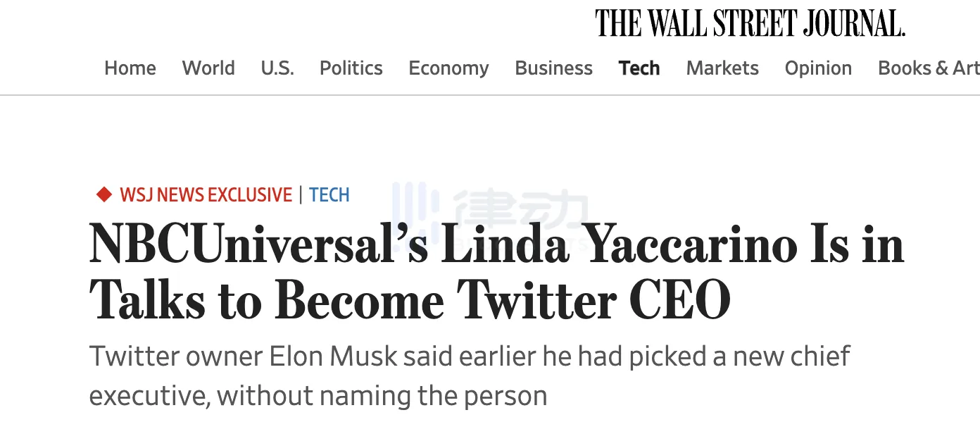Open the Business section
This screenshot has height=434, width=980.
(x=553, y=68)
